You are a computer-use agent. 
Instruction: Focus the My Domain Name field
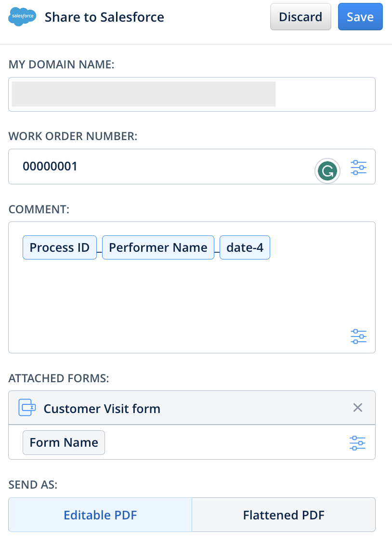coord(192,94)
